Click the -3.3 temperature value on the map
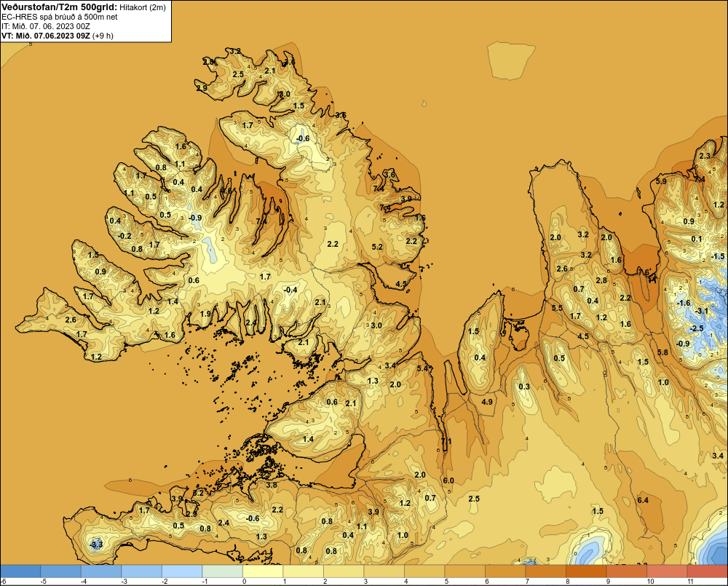728x586 pixels. tap(96, 544)
